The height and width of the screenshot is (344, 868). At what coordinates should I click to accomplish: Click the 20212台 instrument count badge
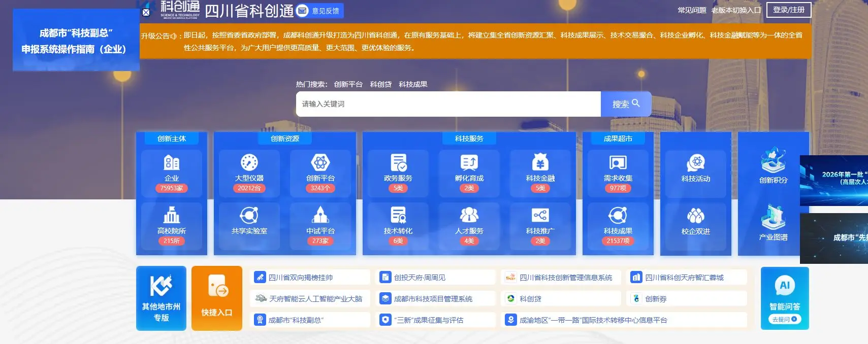pyautogui.click(x=249, y=188)
